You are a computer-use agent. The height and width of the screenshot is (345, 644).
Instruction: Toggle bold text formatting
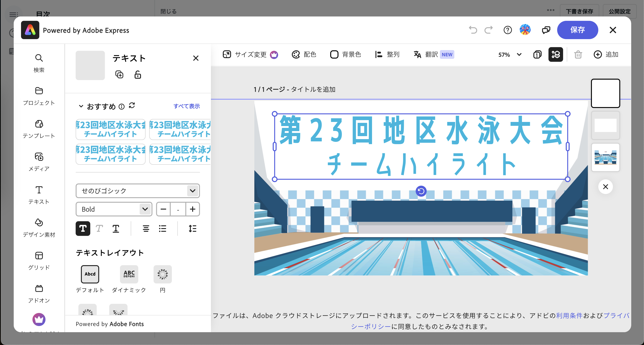pyautogui.click(x=83, y=229)
